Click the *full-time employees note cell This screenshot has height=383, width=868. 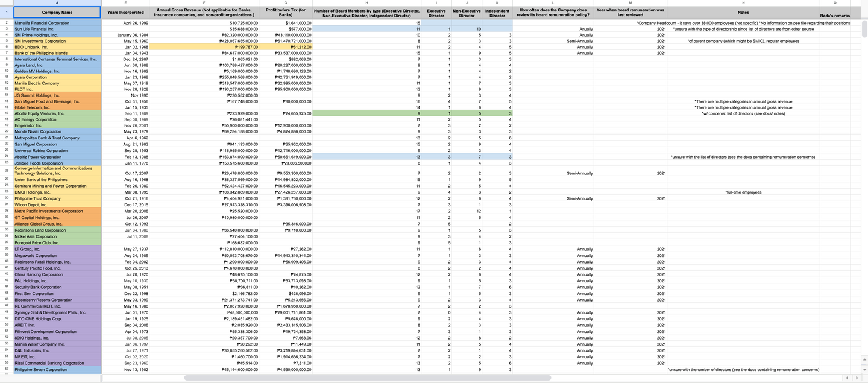(x=743, y=192)
